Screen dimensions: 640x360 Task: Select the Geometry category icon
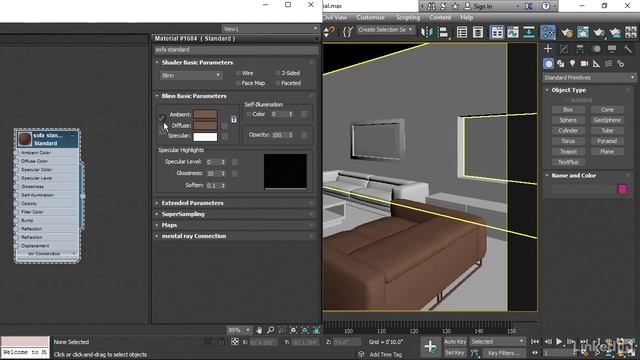click(549, 64)
